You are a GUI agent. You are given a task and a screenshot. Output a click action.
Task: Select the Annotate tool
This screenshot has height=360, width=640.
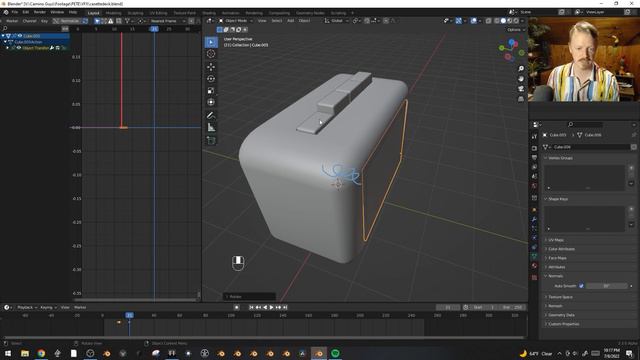coord(211,116)
